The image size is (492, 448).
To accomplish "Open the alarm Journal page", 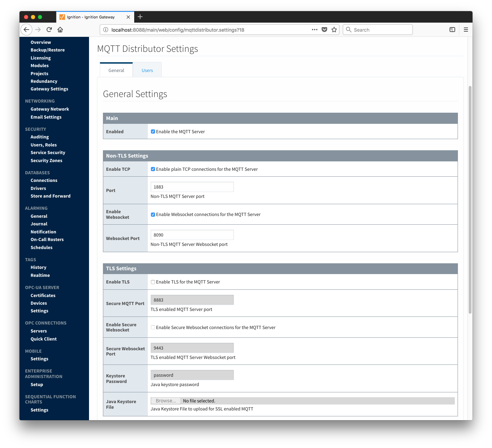I will tap(39, 224).
